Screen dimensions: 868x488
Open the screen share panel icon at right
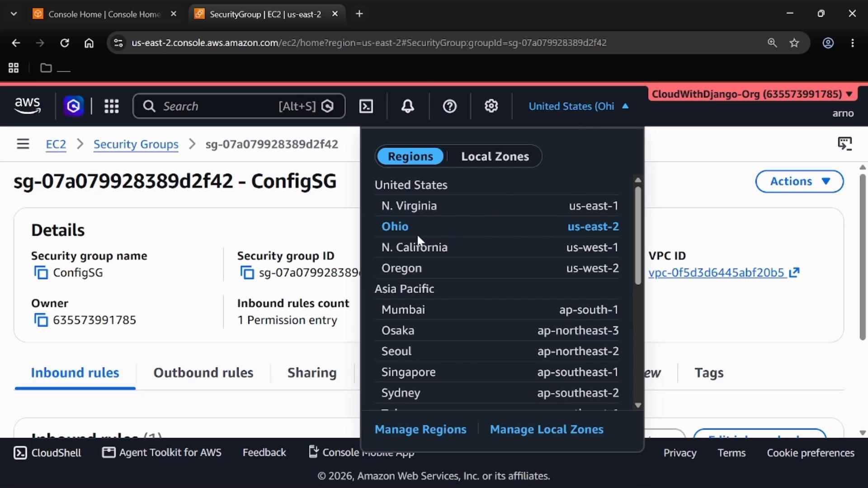pyautogui.click(x=844, y=144)
